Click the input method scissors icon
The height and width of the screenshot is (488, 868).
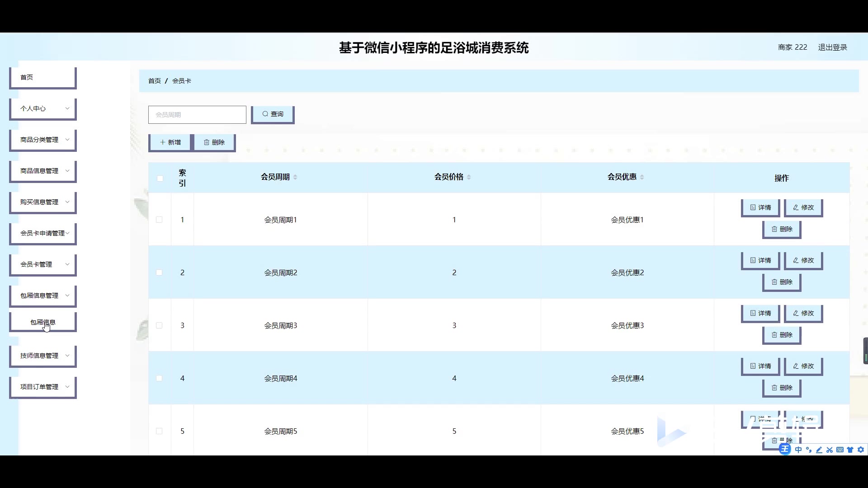[x=829, y=450]
